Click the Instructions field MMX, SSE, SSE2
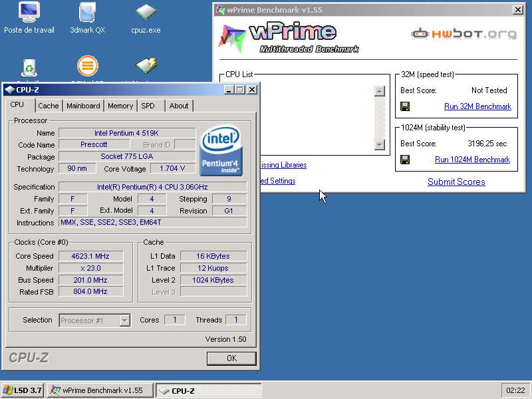The height and width of the screenshot is (399, 532). point(153,222)
